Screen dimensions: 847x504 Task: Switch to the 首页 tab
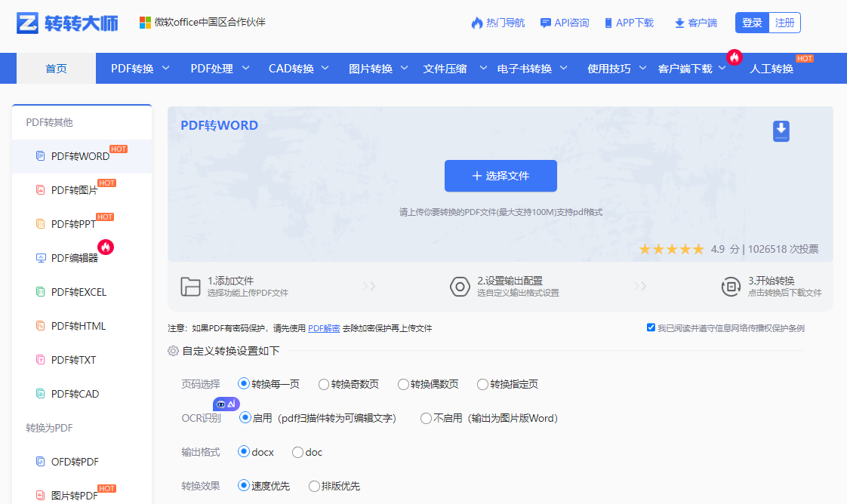56,68
